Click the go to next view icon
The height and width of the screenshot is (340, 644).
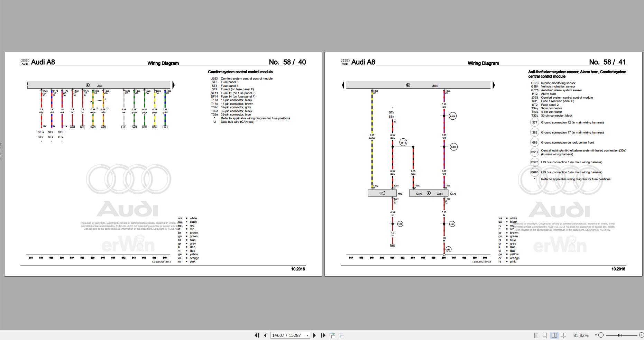coord(341,335)
